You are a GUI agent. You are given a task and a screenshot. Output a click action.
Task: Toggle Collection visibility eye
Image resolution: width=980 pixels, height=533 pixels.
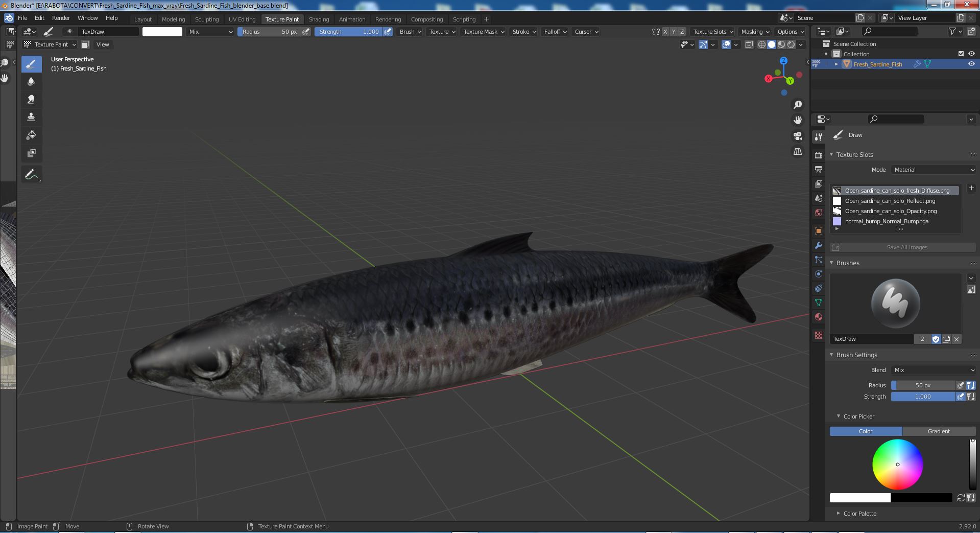coord(971,54)
